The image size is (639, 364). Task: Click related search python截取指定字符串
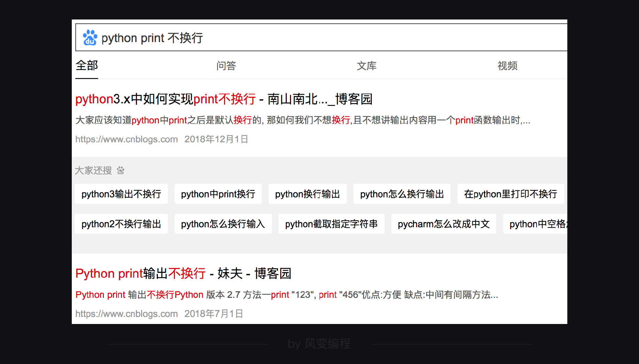[x=331, y=224]
